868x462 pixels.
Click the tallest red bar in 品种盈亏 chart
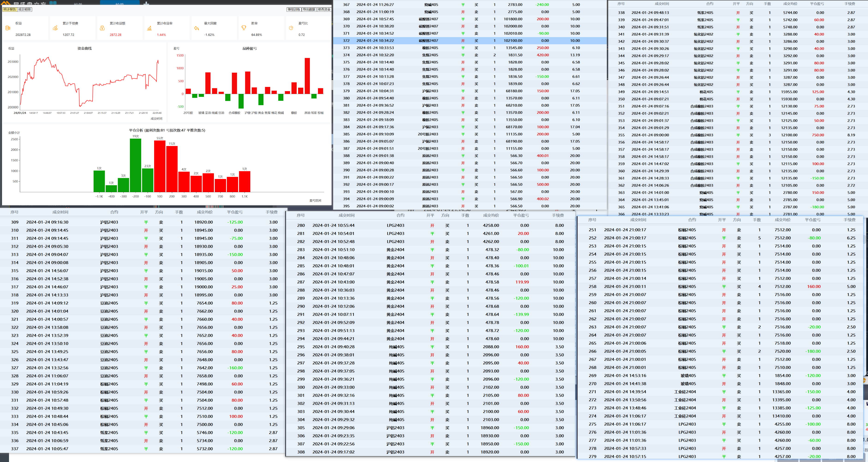pos(307,76)
